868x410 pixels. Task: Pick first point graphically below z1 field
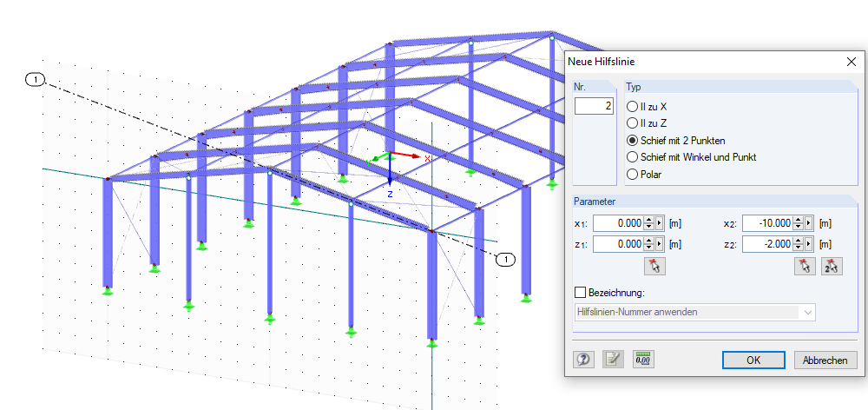[654, 266]
